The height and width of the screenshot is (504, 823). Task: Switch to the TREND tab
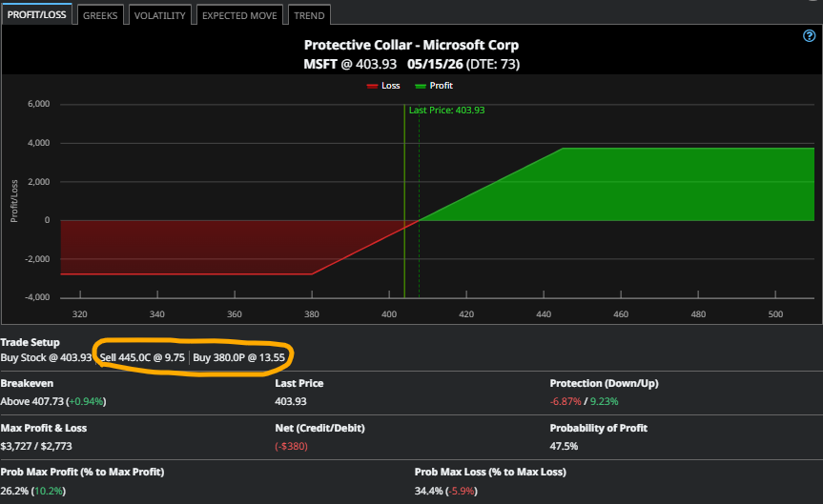[x=309, y=15]
